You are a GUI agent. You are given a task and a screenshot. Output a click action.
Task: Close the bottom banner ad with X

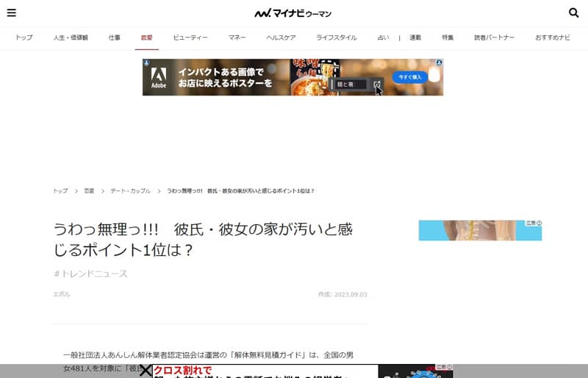coord(146,371)
